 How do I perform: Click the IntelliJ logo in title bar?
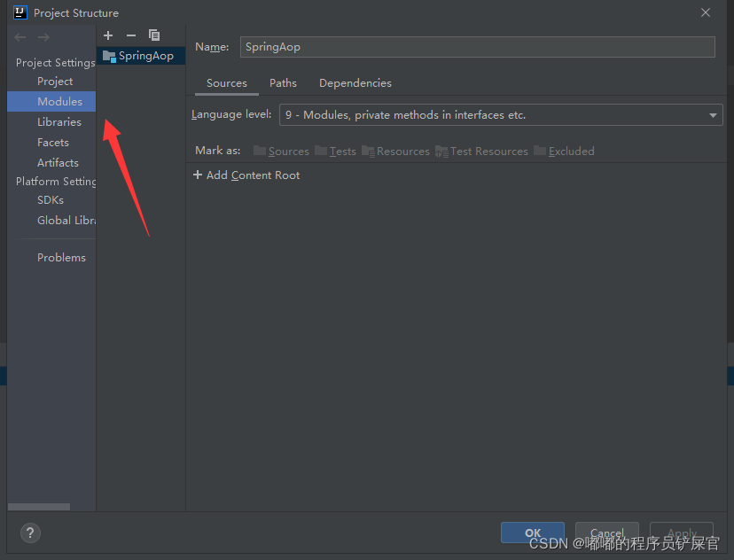(20, 12)
